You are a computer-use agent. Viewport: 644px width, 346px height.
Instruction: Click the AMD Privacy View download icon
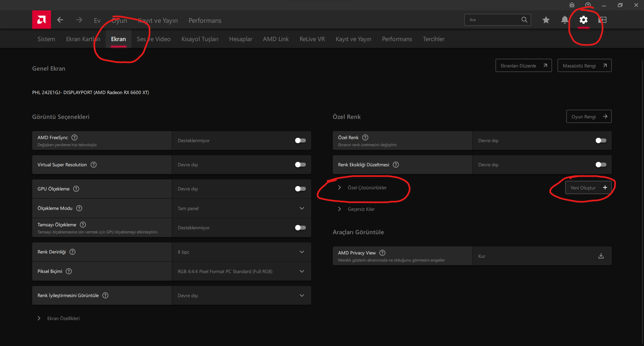(x=601, y=256)
